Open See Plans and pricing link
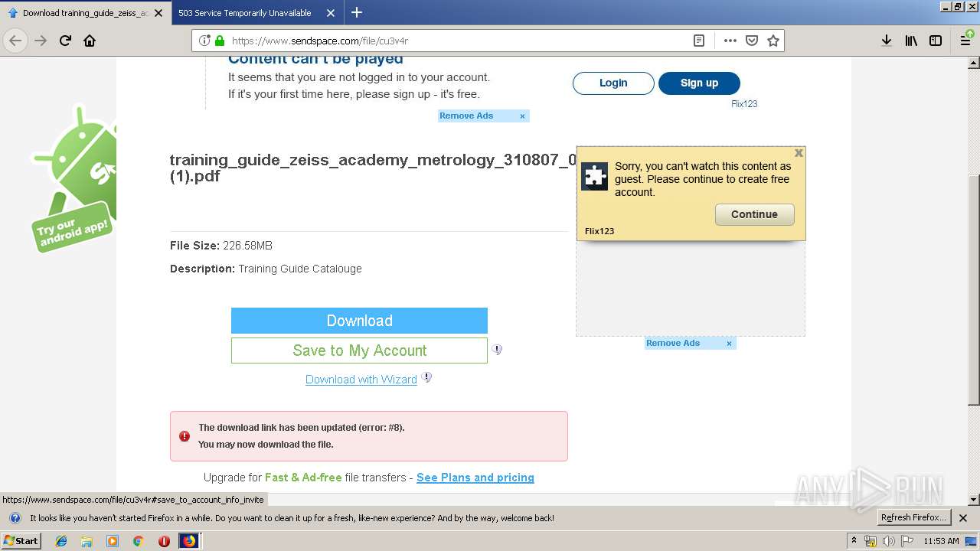 pos(475,478)
